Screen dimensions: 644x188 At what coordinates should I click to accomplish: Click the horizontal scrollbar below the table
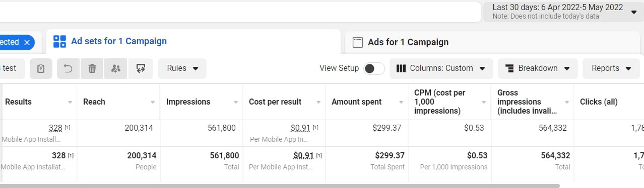(280, 185)
